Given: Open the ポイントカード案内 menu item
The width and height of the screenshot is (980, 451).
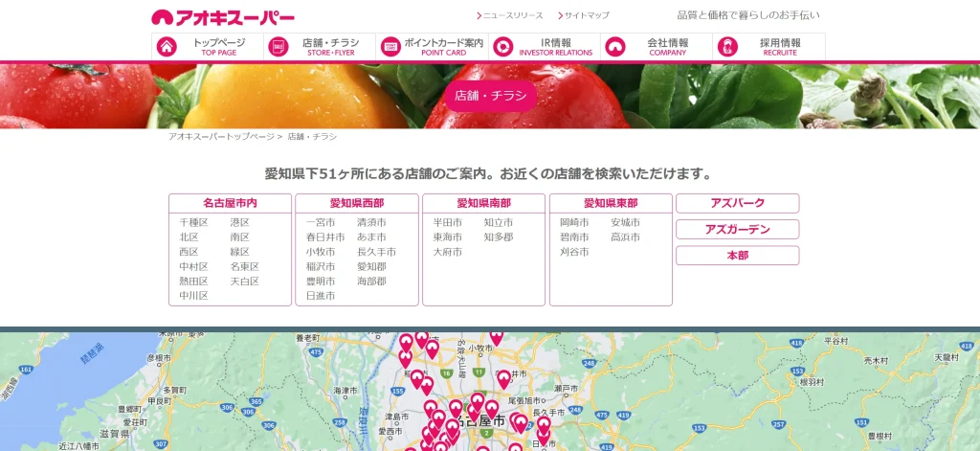Looking at the screenshot, I should (443, 47).
